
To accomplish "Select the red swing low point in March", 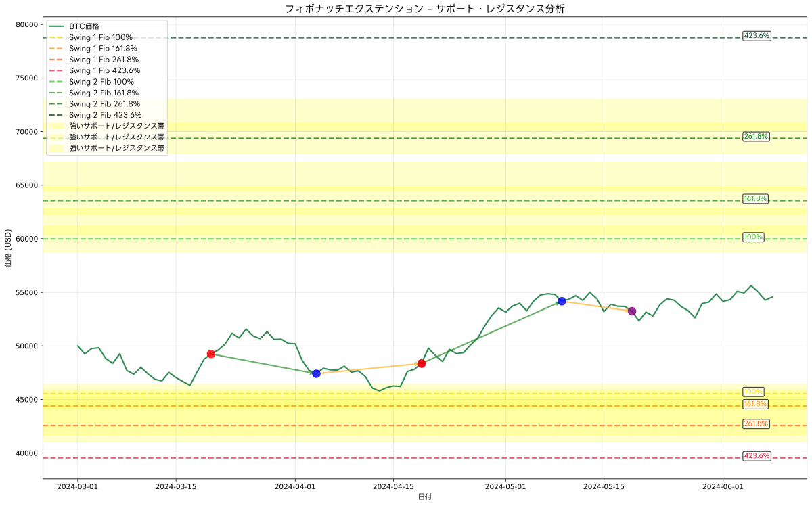I will tap(212, 352).
